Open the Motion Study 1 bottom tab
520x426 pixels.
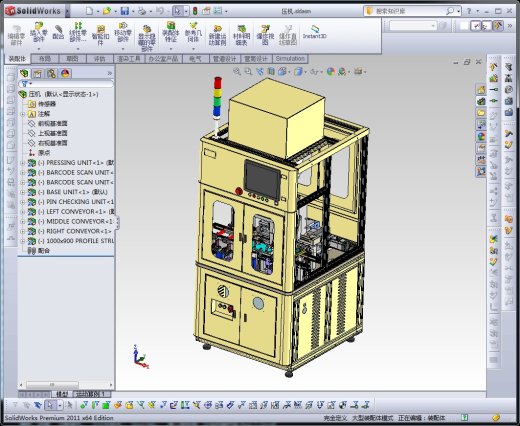tap(91, 394)
